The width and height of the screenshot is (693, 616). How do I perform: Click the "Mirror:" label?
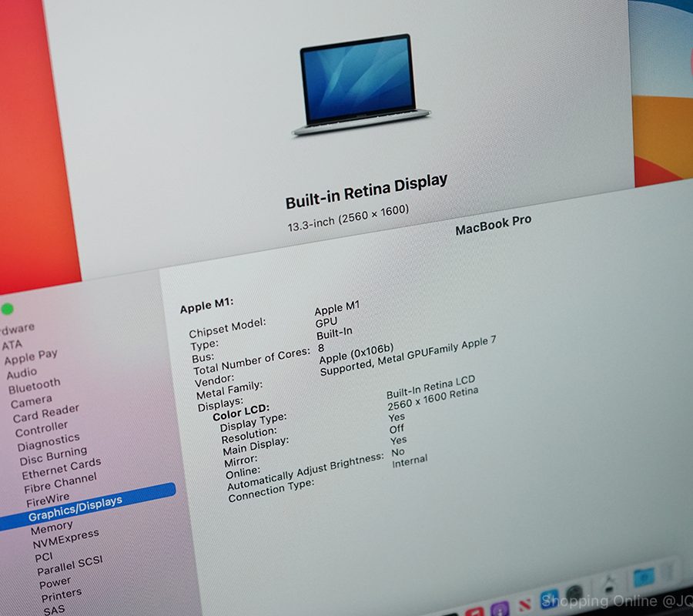(x=240, y=461)
